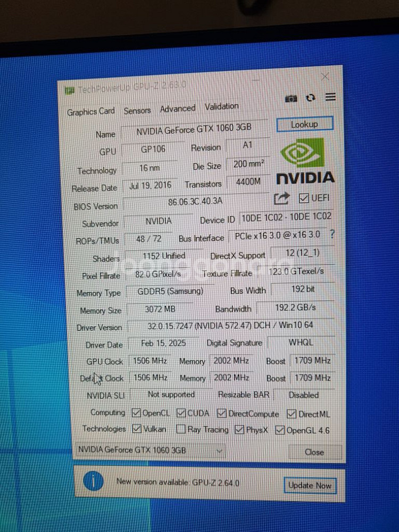Click the Bus Width value 192 bit
The height and width of the screenshot is (532, 399).
pos(303,289)
